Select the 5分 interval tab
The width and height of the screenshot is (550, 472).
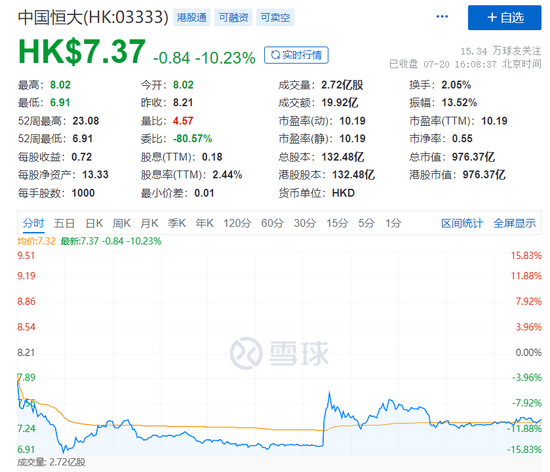click(366, 223)
